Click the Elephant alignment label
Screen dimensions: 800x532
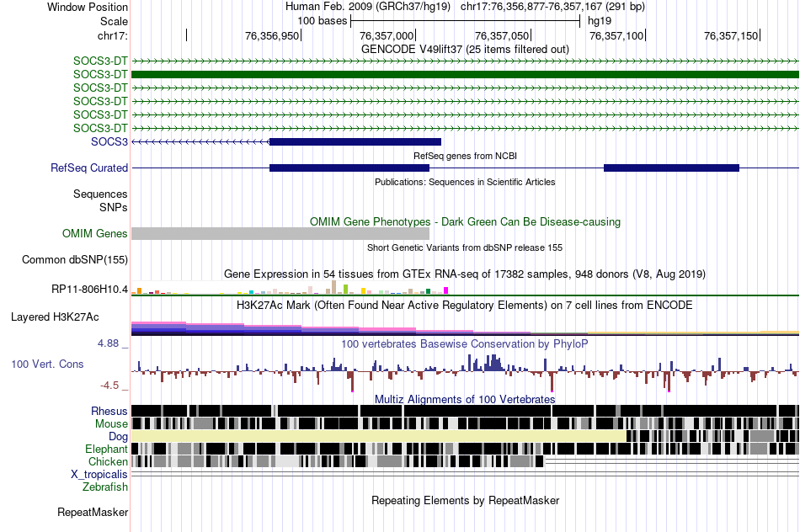[x=106, y=449]
